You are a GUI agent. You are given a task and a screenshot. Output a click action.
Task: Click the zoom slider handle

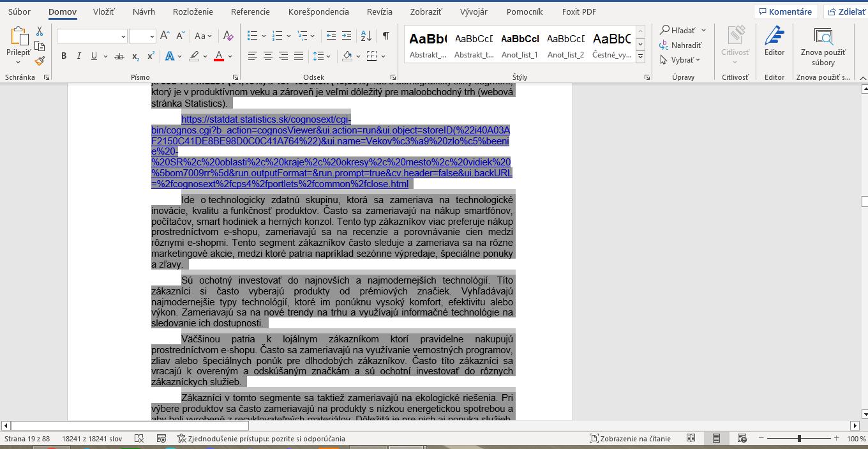[799, 439]
